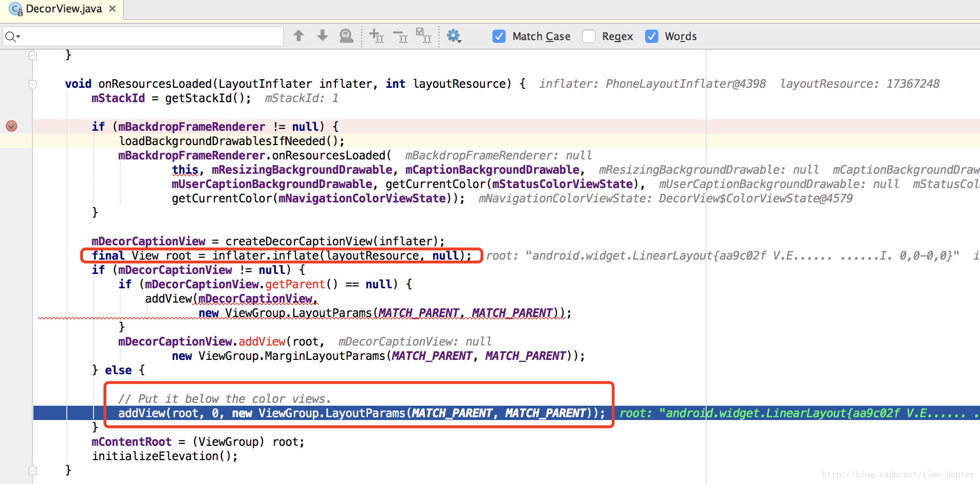This screenshot has height=484, width=980.
Task: Go to previous search occurrence
Action: [299, 35]
